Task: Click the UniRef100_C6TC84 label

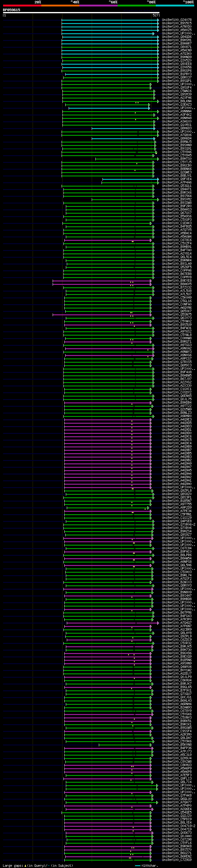Action: point(177,548)
